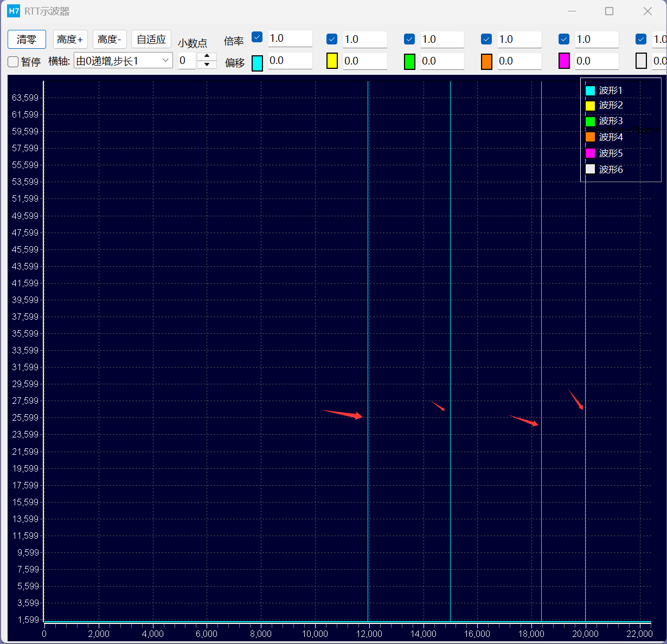Toggle waveform 5 magenta enable checkbox
Image resolution: width=667 pixels, height=644 pixels.
[564, 39]
